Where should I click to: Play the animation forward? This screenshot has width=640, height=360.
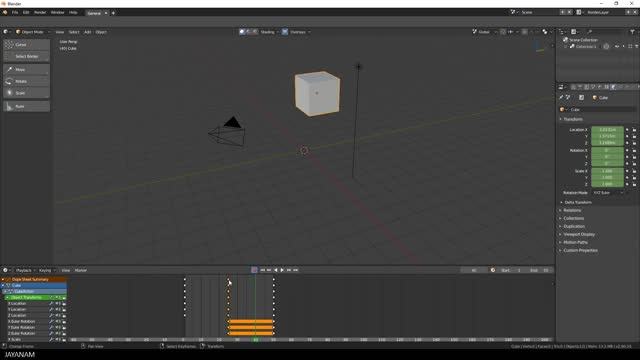(282, 270)
